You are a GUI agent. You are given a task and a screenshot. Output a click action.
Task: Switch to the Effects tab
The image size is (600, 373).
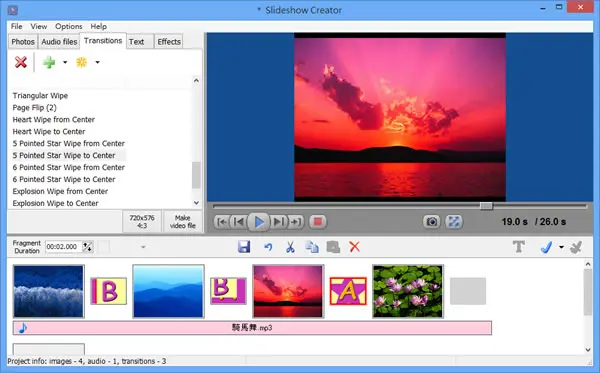click(x=169, y=42)
